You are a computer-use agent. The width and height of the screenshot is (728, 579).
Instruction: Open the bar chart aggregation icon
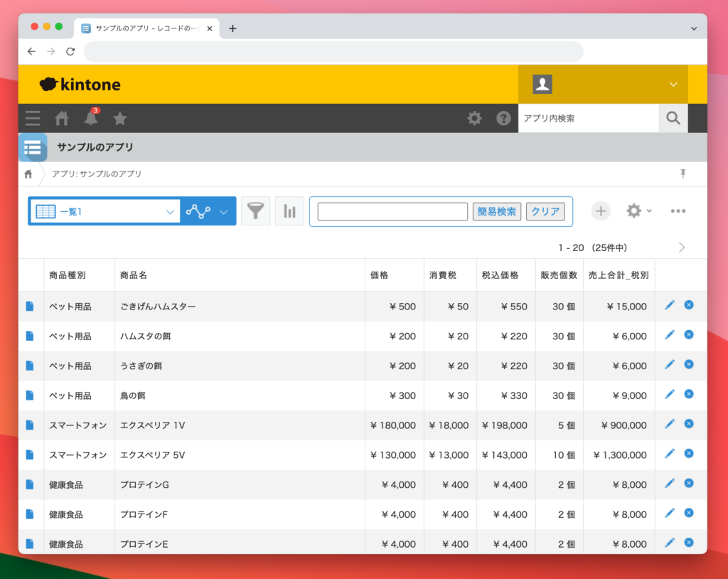pyautogui.click(x=289, y=211)
